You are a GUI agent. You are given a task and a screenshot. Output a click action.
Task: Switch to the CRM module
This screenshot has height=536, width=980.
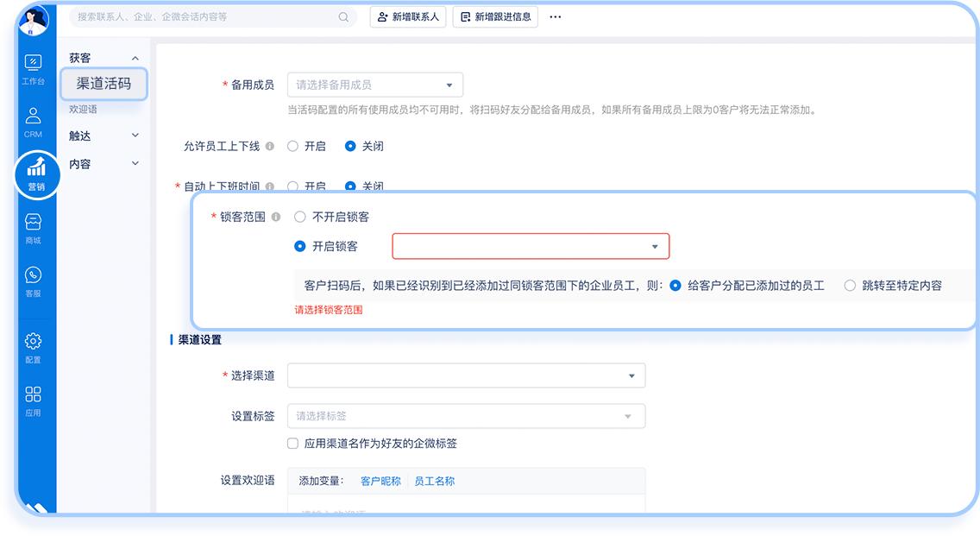click(33, 119)
